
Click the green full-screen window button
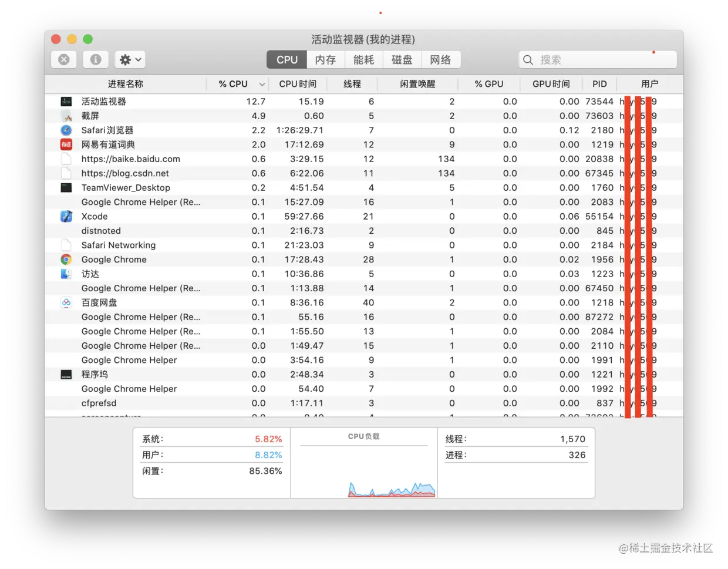[87, 39]
